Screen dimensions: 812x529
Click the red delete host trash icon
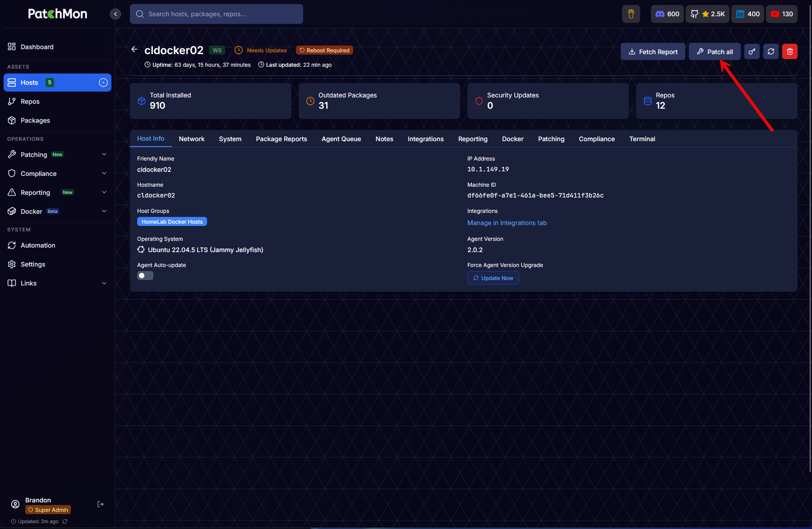(789, 51)
